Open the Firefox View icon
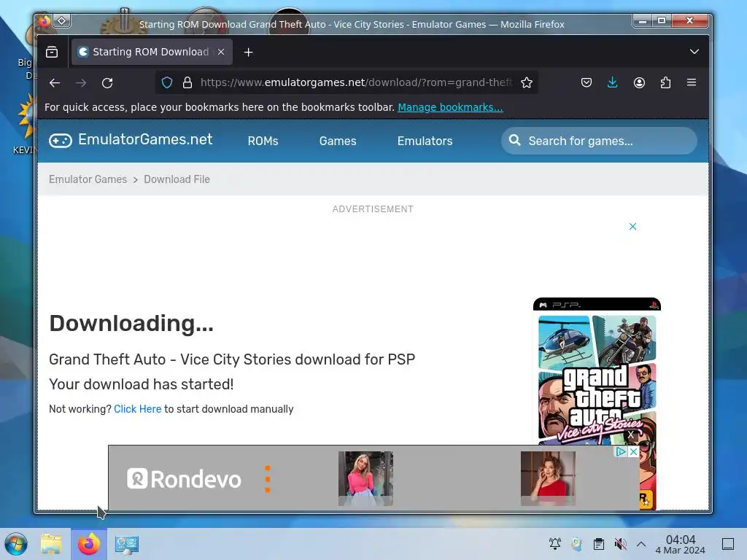Image resolution: width=747 pixels, height=560 pixels. point(52,52)
